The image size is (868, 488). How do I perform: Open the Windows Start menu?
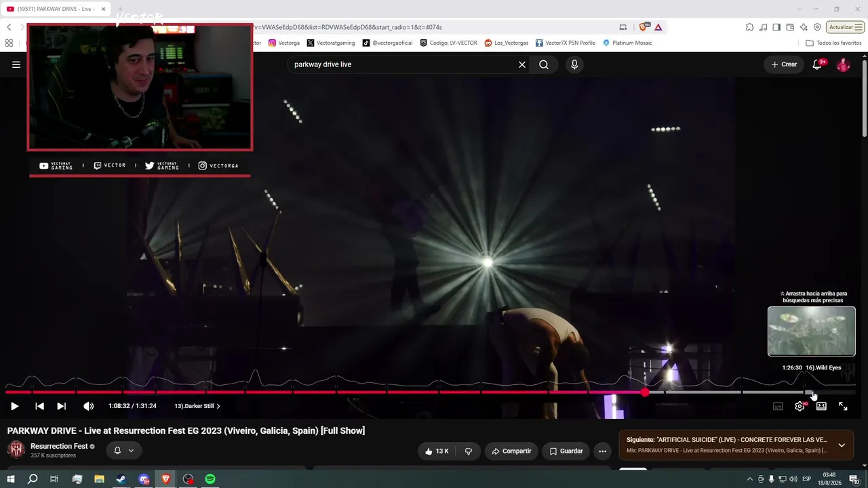(11, 479)
